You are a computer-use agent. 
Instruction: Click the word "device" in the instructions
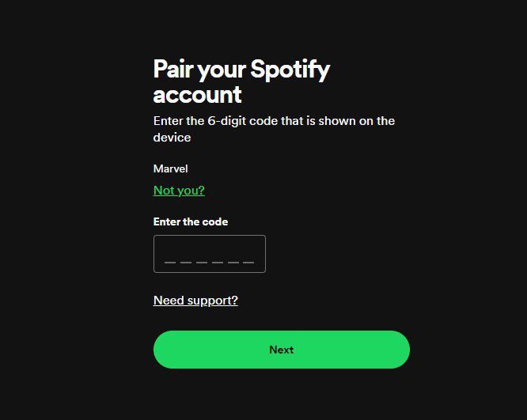[172, 138]
